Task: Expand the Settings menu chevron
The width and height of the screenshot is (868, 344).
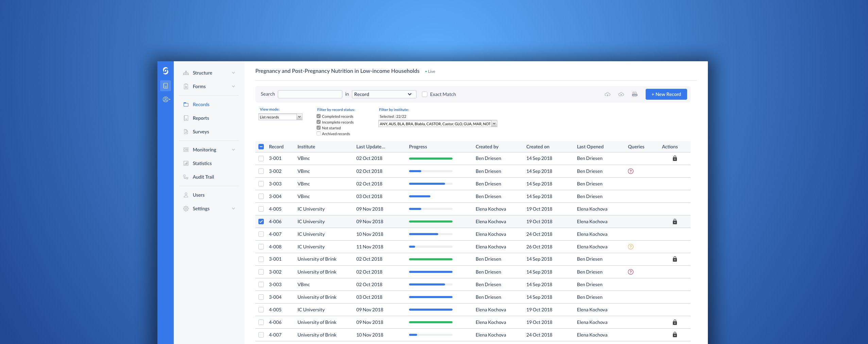Action: [x=234, y=209]
